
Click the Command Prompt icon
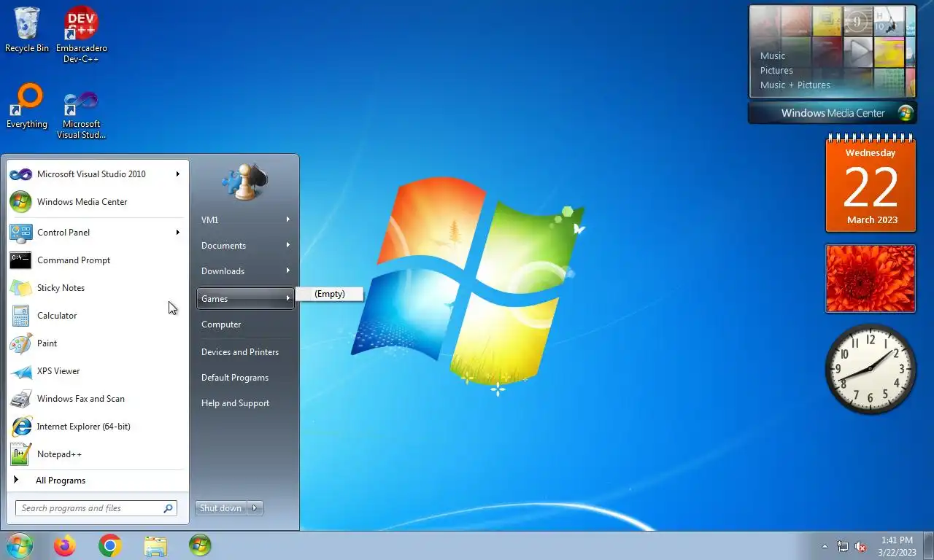pos(20,260)
